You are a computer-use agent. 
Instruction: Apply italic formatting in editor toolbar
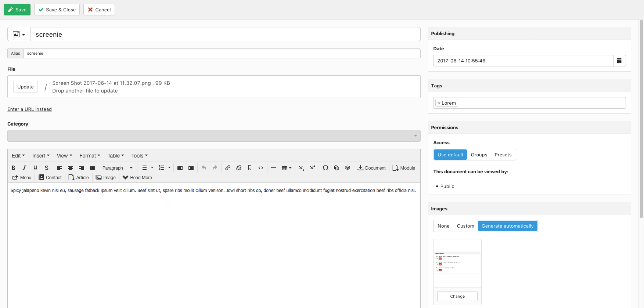coord(24,168)
